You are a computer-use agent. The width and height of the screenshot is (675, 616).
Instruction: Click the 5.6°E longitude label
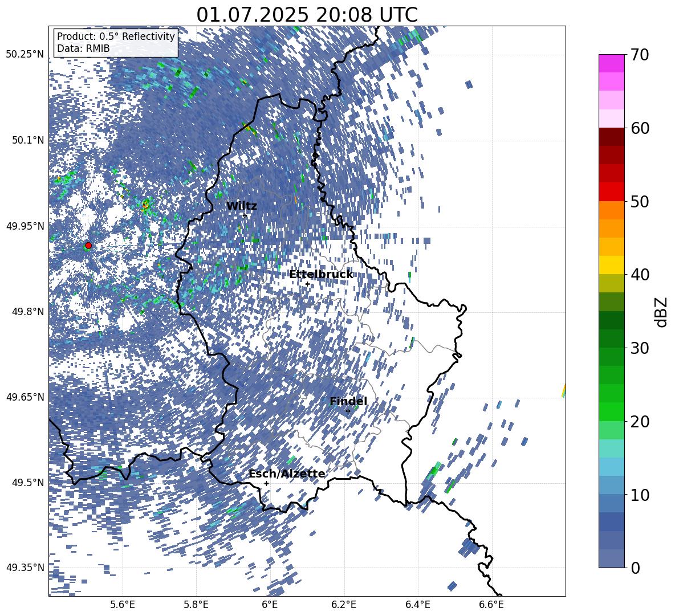122,605
